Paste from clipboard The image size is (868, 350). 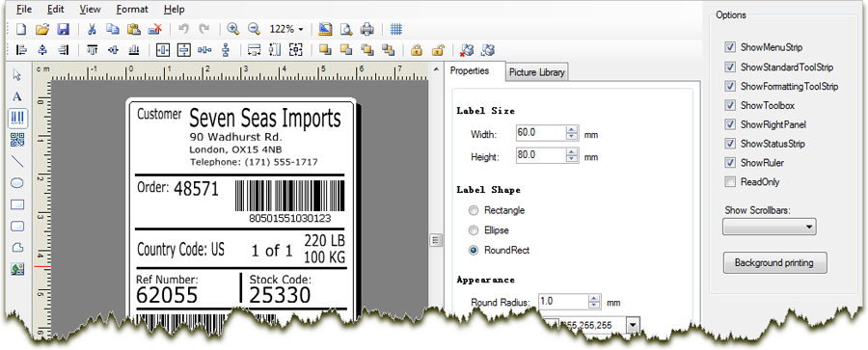[x=133, y=29]
